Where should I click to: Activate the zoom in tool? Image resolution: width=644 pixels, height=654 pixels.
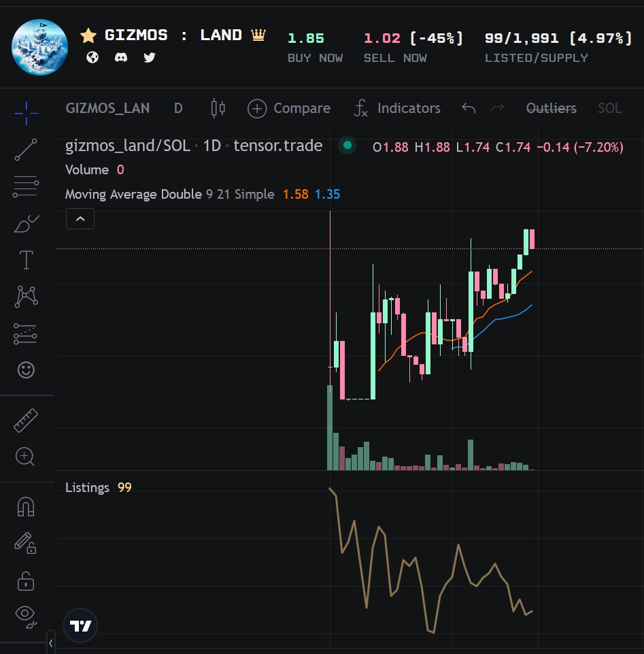point(25,456)
